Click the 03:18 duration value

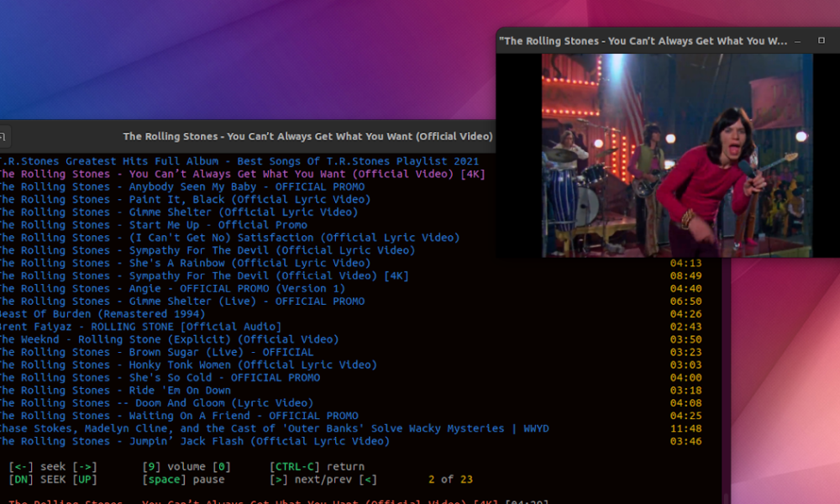685,391
